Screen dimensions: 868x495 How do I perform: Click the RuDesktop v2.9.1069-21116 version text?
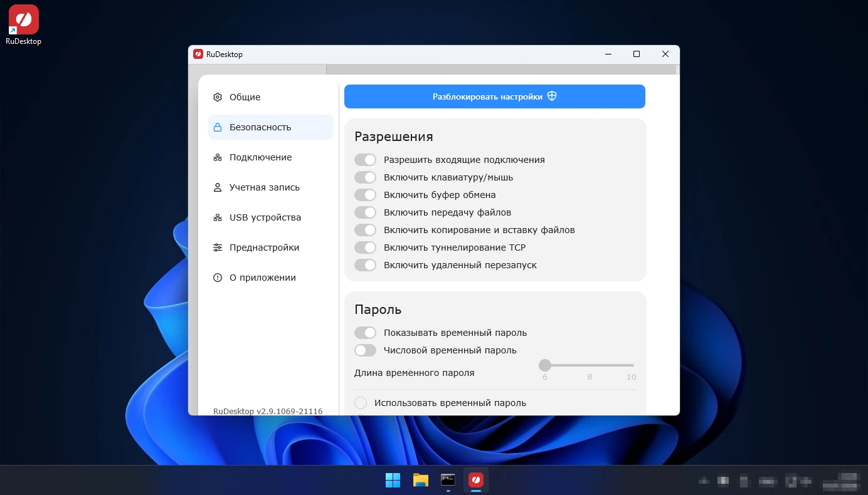click(268, 411)
